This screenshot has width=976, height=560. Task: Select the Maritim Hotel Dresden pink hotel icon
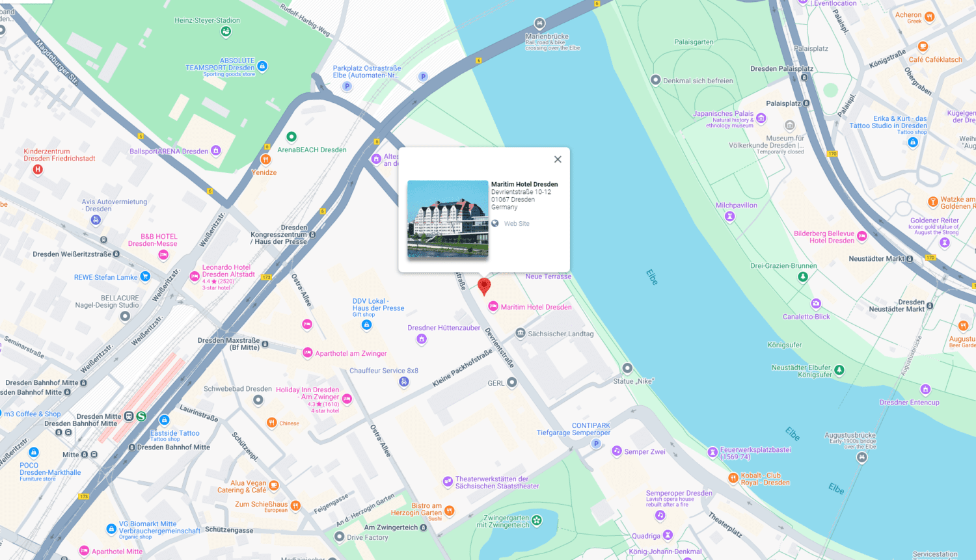(x=493, y=306)
